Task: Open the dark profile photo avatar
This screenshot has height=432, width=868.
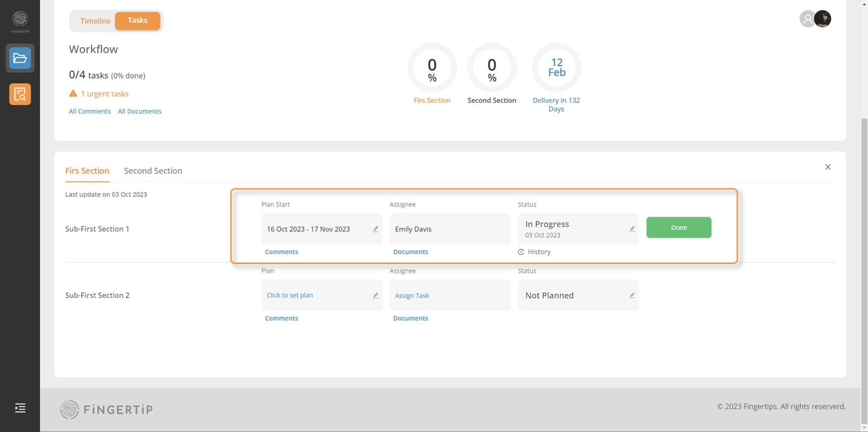Action: (823, 19)
